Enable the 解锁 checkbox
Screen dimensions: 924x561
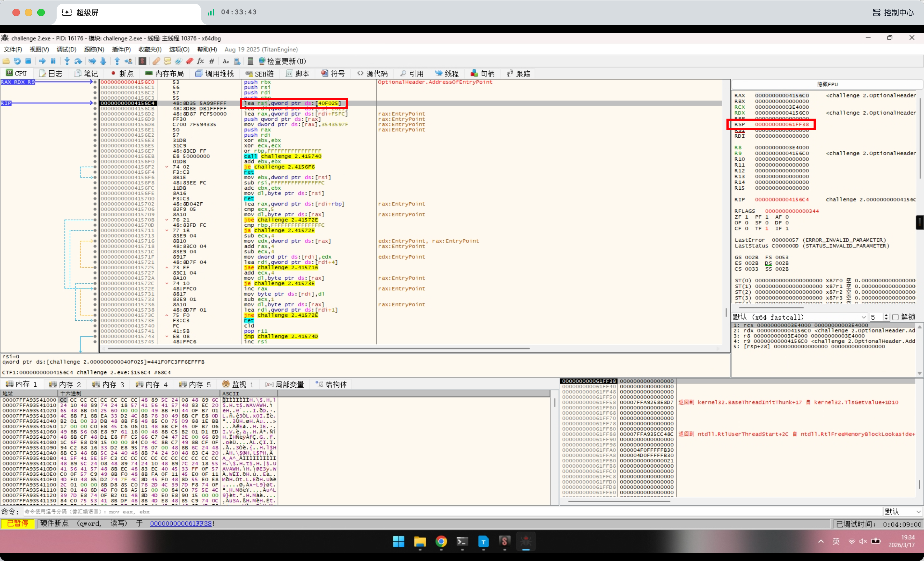895,318
